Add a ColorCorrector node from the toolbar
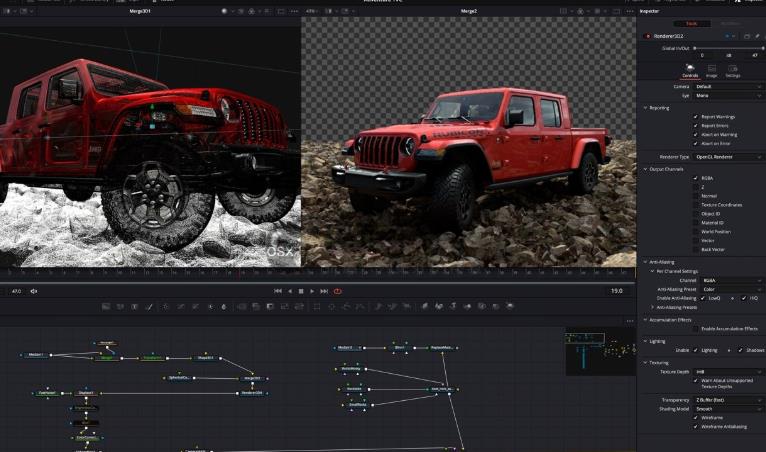 pos(166,306)
